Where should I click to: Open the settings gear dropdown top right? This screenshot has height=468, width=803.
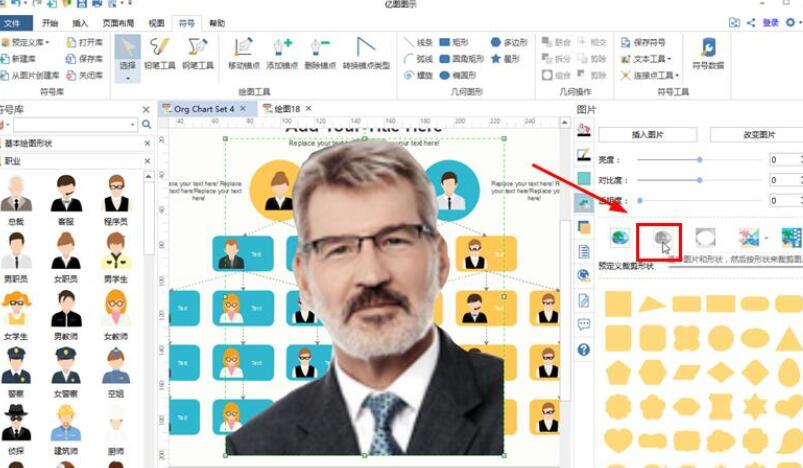[x=792, y=23]
